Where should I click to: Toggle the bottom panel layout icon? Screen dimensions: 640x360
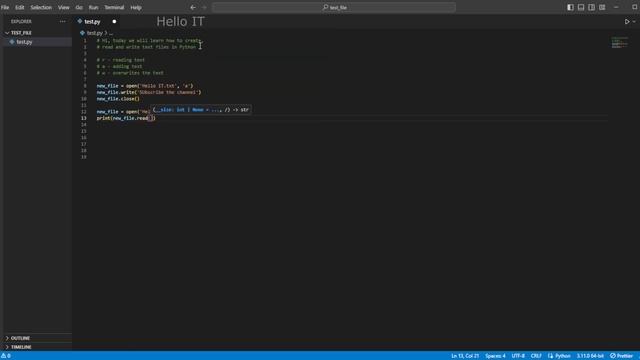[x=581, y=7]
